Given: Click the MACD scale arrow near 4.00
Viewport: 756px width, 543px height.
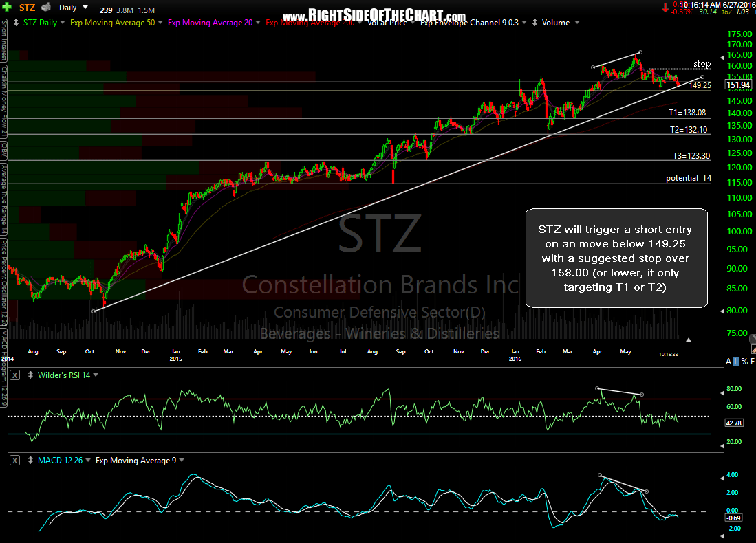Looking at the screenshot, I should pos(722,478).
